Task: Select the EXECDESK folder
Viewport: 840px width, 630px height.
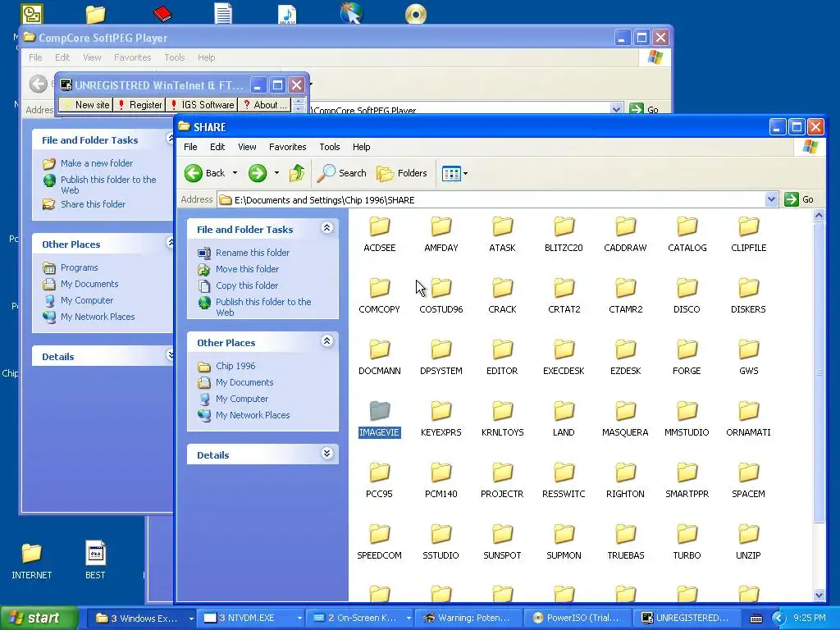Action: 564,358
